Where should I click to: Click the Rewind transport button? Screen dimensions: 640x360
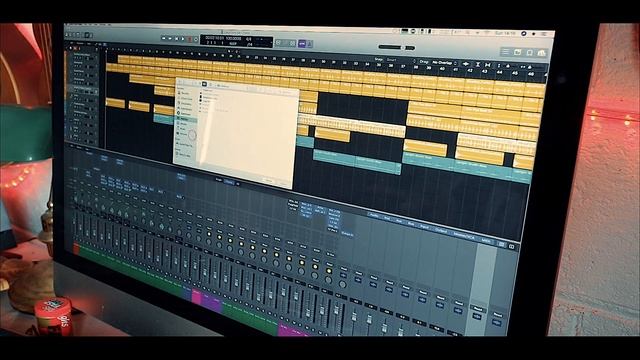pyautogui.click(x=164, y=38)
